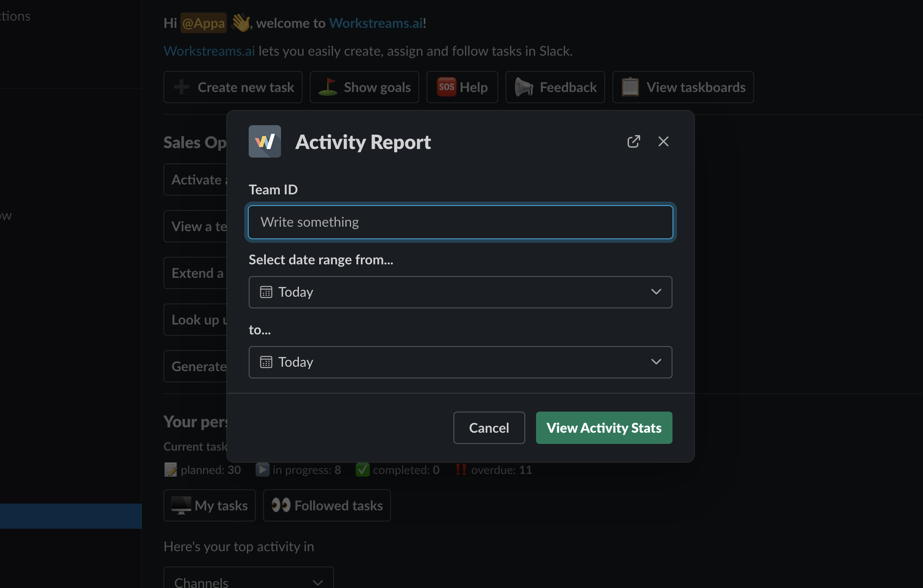The width and height of the screenshot is (923, 588).
Task: Click calendar icon in the from date field
Action: (x=266, y=292)
